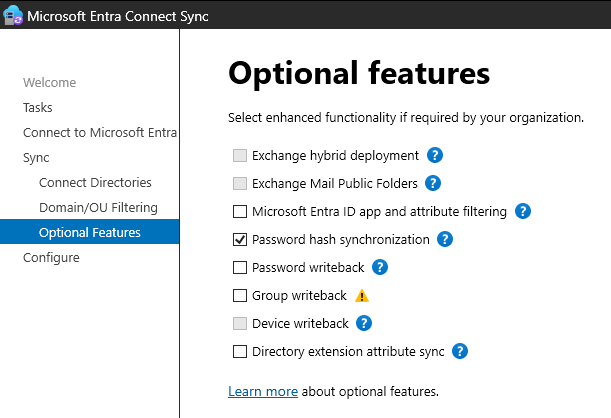Select Connect Directories in the sidebar

click(95, 182)
